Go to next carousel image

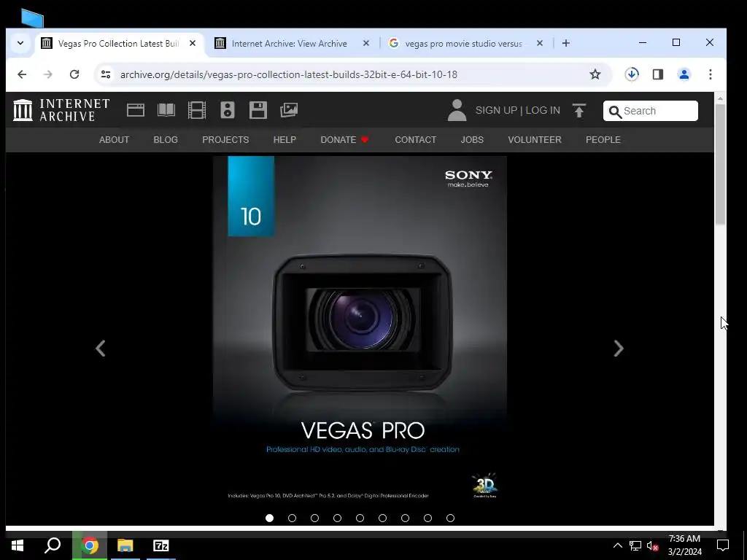coord(619,349)
